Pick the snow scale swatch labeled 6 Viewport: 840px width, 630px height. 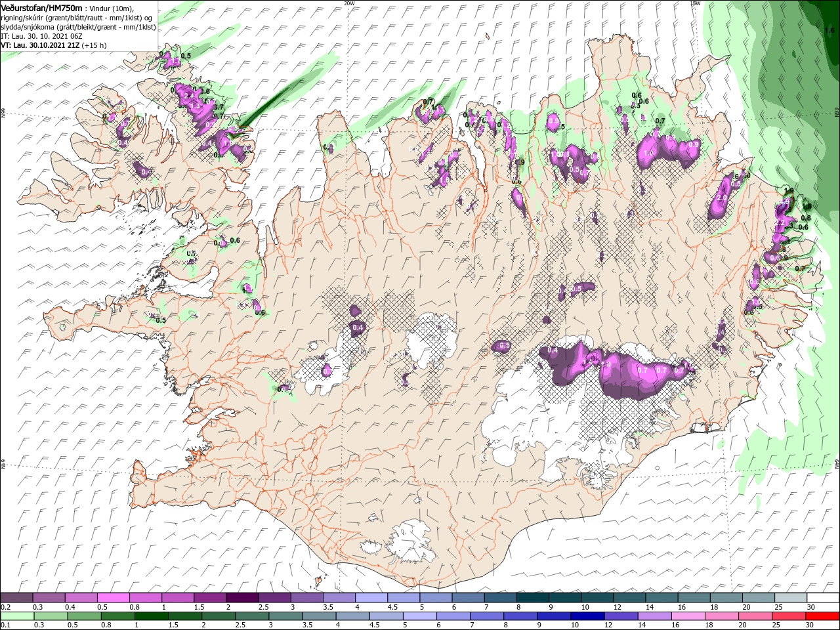click(x=468, y=598)
